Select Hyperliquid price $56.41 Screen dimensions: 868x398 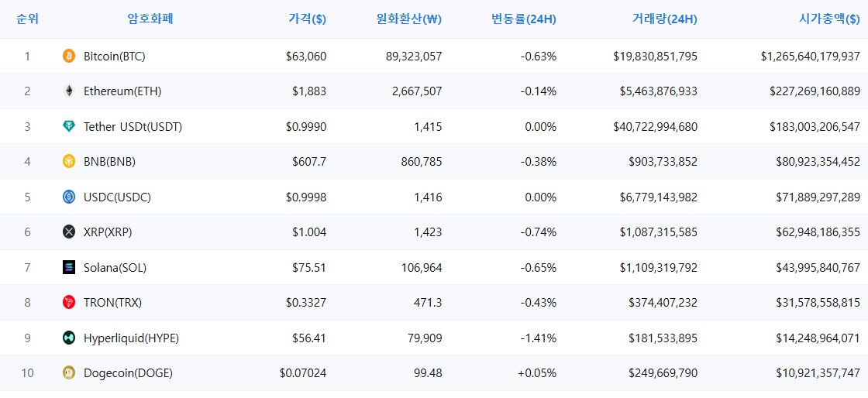point(309,338)
